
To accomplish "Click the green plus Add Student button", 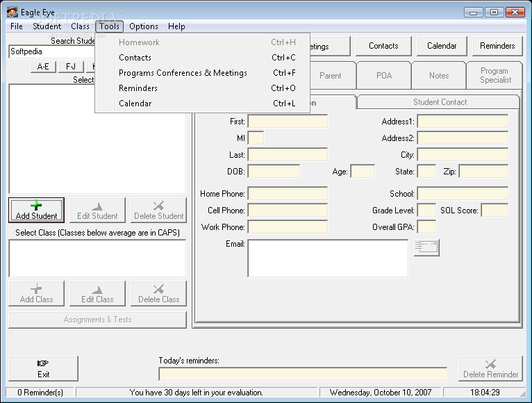I will click(x=36, y=210).
